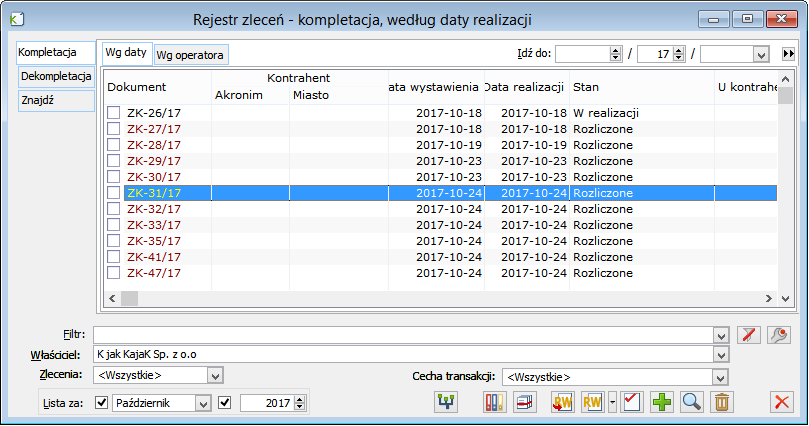809x426 pixels.
Task: Sort by the Miasto column header
Action: click(338, 95)
